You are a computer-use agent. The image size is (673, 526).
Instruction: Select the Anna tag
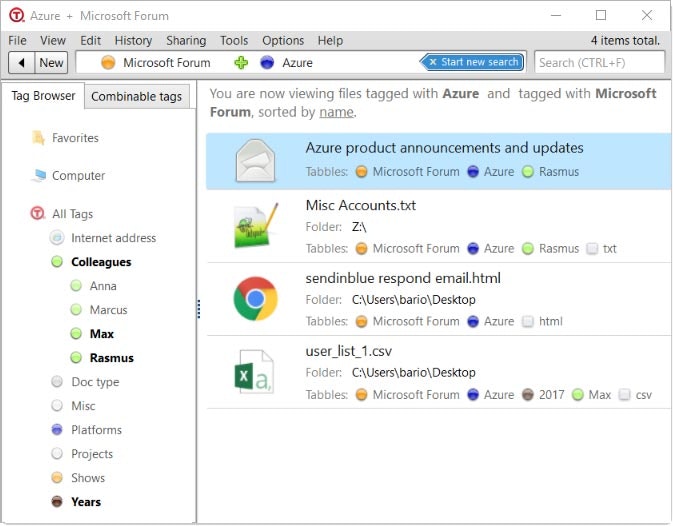[x=94, y=286]
